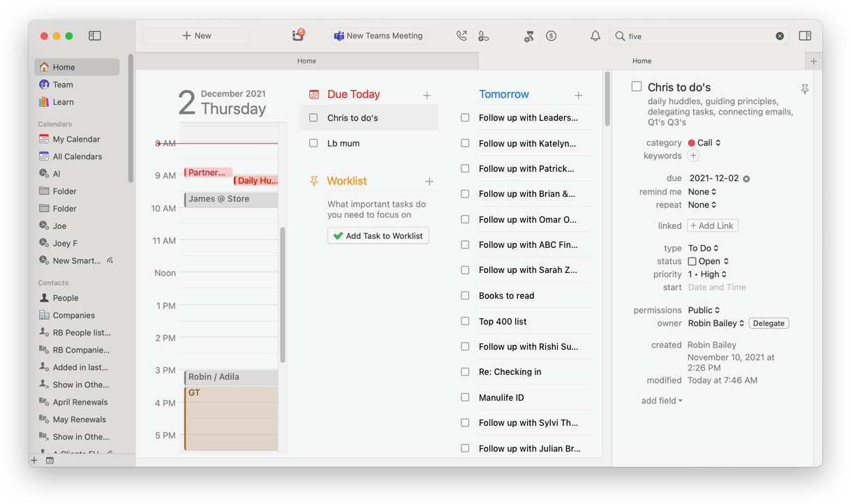Click the dollar sign toolbar icon
This screenshot has width=851, height=504.
pyautogui.click(x=552, y=36)
